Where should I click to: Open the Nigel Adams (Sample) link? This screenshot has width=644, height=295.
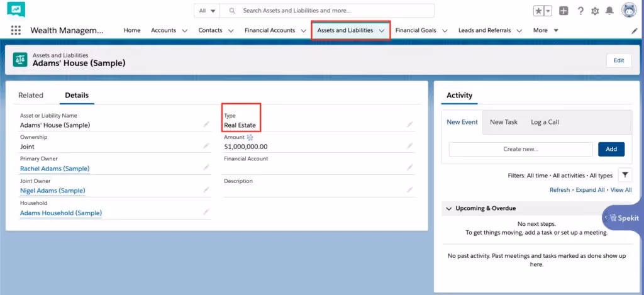53,191
